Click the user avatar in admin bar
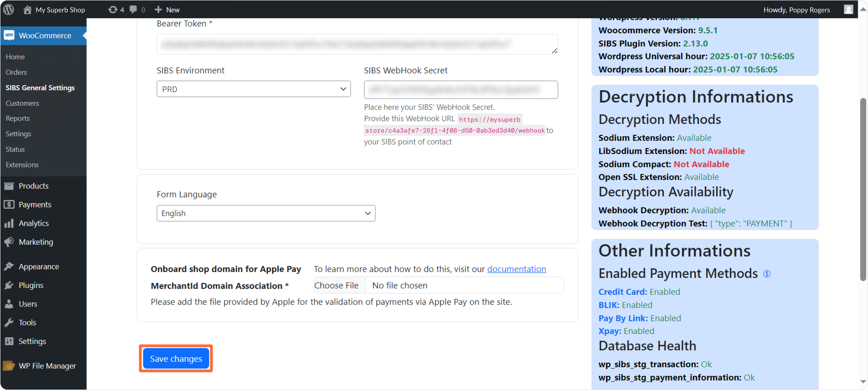The image size is (868, 390). pos(848,9)
